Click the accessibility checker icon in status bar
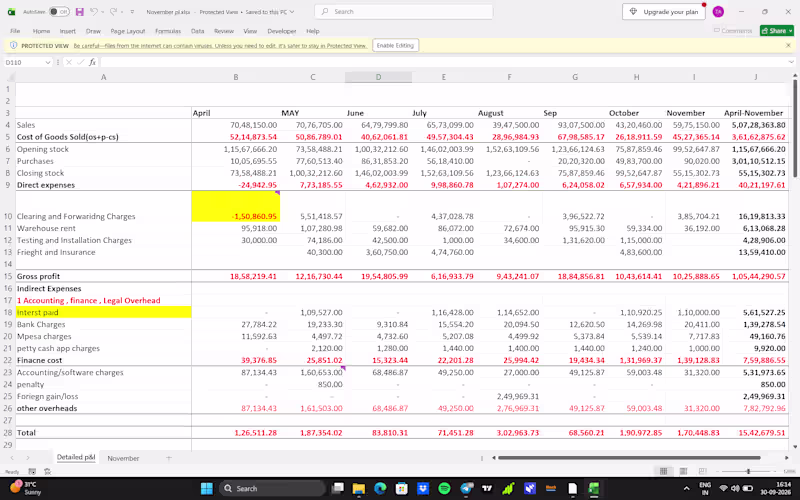The image size is (800, 500). 47,471
